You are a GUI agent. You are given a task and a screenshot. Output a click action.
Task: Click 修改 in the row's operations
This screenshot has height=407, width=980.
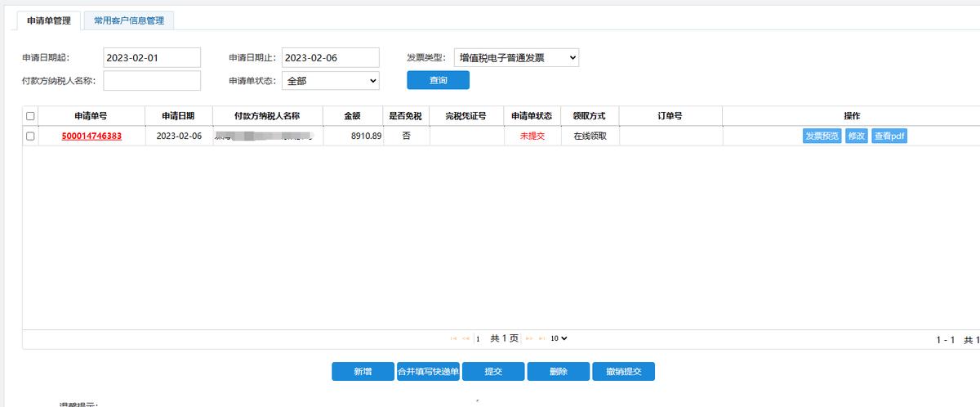856,136
